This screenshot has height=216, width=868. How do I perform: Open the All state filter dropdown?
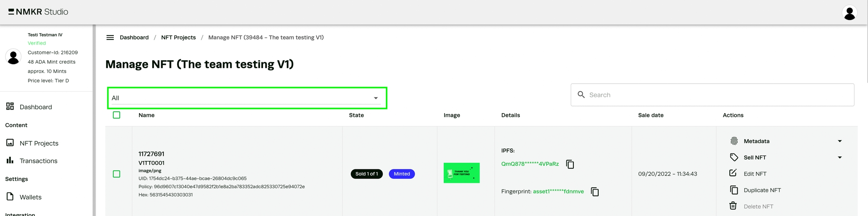pos(247,98)
